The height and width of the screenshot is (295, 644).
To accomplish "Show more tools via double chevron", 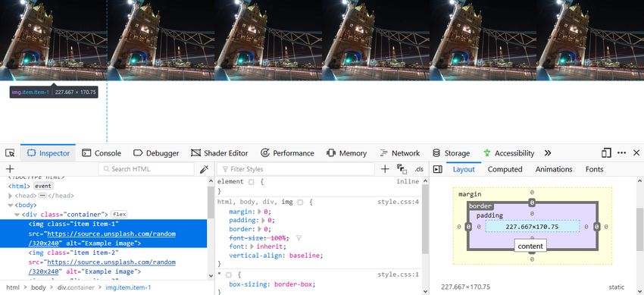I will pyautogui.click(x=548, y=153).
